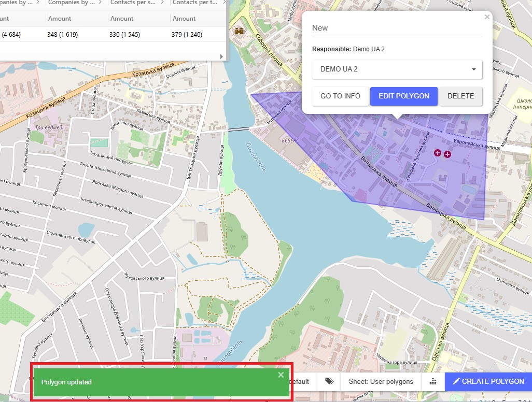
Task: Expand the 'Contacts per s...' column chevron
Action: point(162,3)
